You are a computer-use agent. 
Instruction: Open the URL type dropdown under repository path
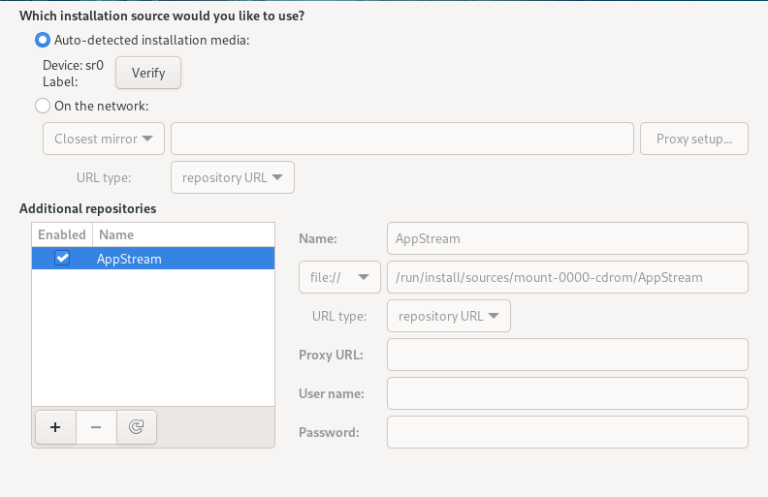click(x=449, y=316)
